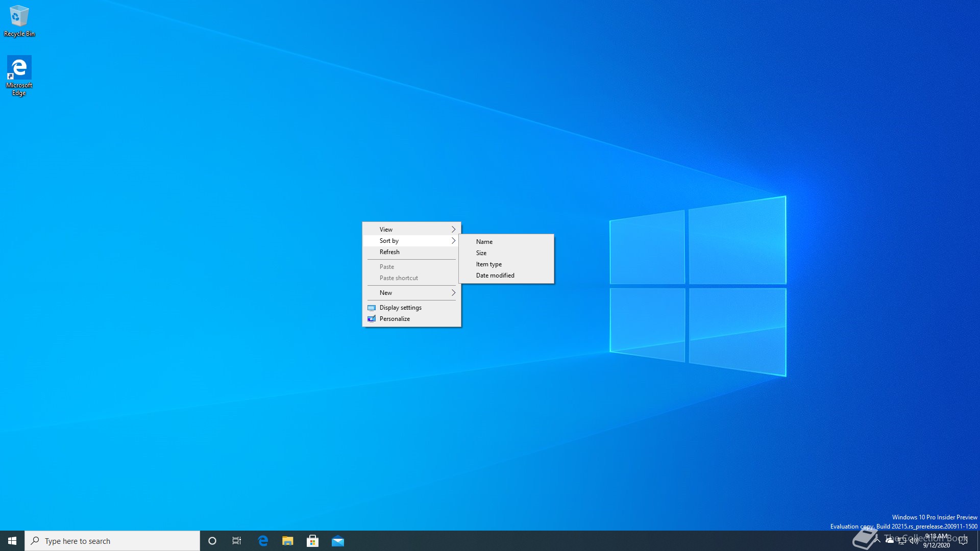The width and height of the screenshot is (980, 551).
Task: Sort desktop icons by Name
Action: pos(484,242)
